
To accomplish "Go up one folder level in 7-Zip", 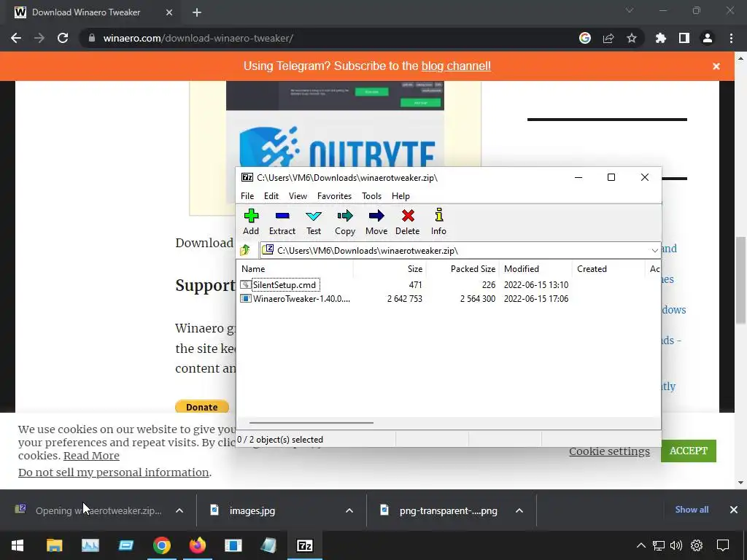I will click(x=245, y=250).
